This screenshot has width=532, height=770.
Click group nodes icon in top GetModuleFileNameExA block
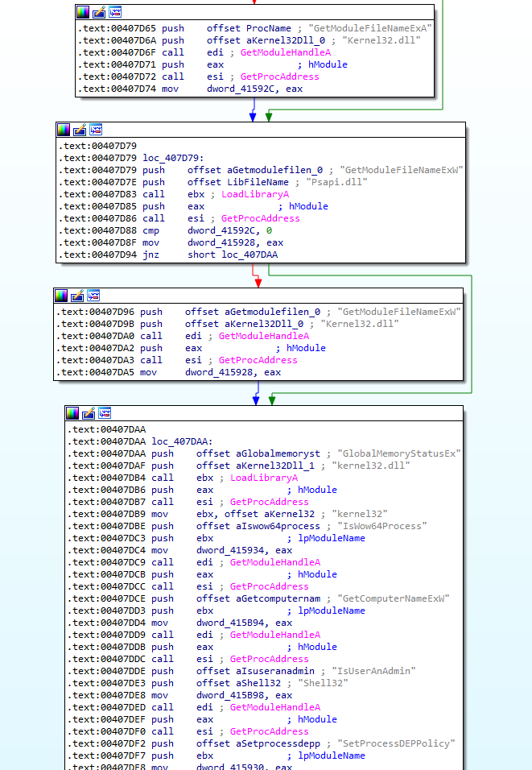[115, 12]
